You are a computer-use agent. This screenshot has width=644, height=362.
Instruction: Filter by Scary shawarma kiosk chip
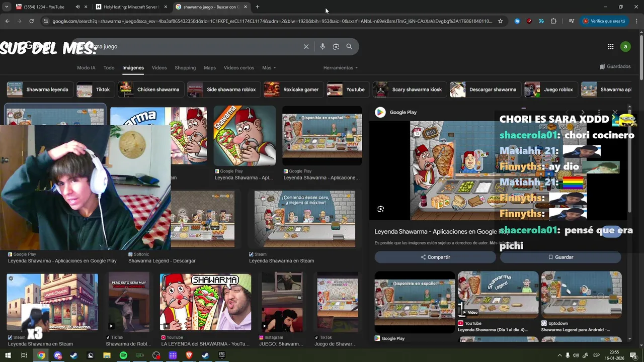(x=410, y=89)
